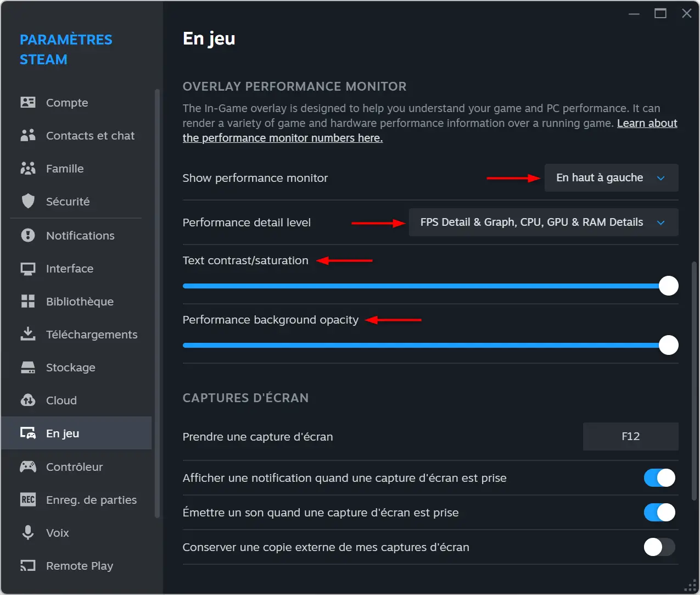700x595 pixels.
Task: Click the PARAMÈTRES STEAM heading
Action: [x=66, y=49]
